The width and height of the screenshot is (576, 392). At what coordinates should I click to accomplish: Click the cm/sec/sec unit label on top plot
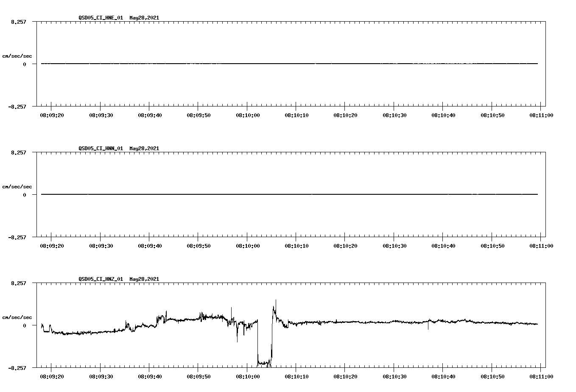(18, 56)
